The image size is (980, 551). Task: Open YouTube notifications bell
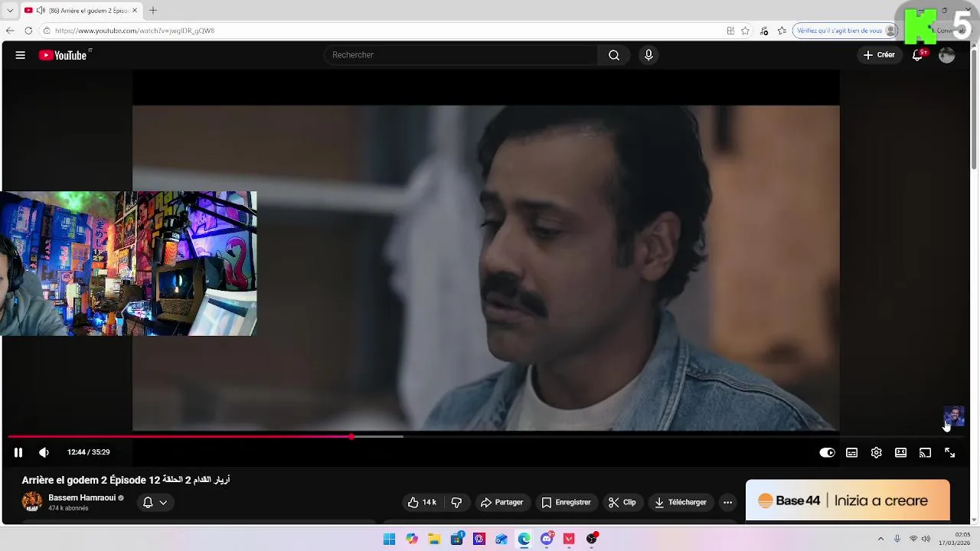(917, 55)
